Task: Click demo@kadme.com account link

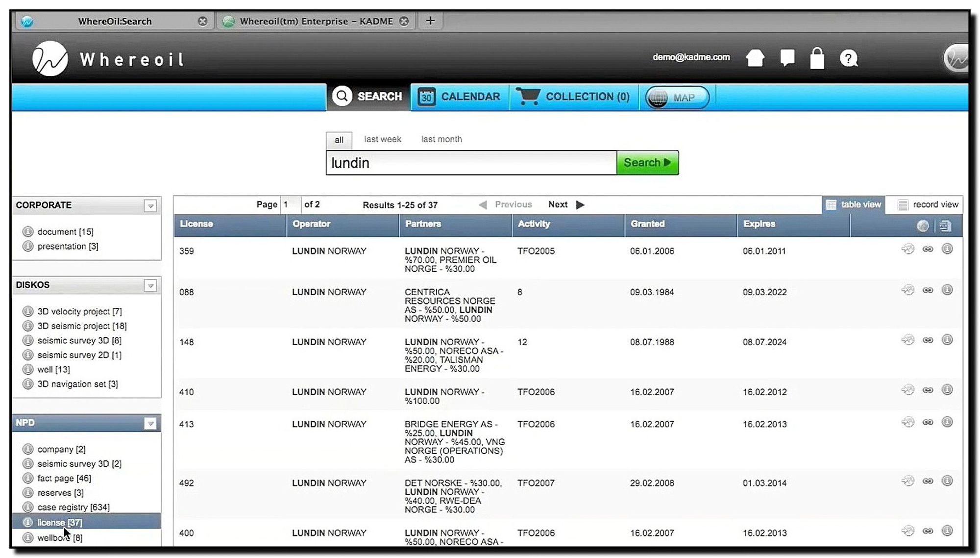Action: [x=691, y=57]
